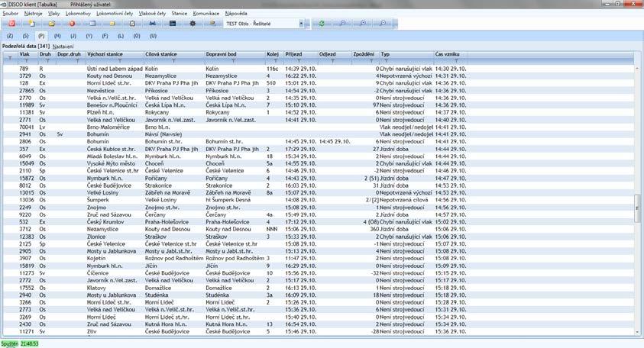This screenshot has width=644, height=348.
Task: Sort by the Cílová stanice column header
Action: pyautogui.click(x=160, y=54)
